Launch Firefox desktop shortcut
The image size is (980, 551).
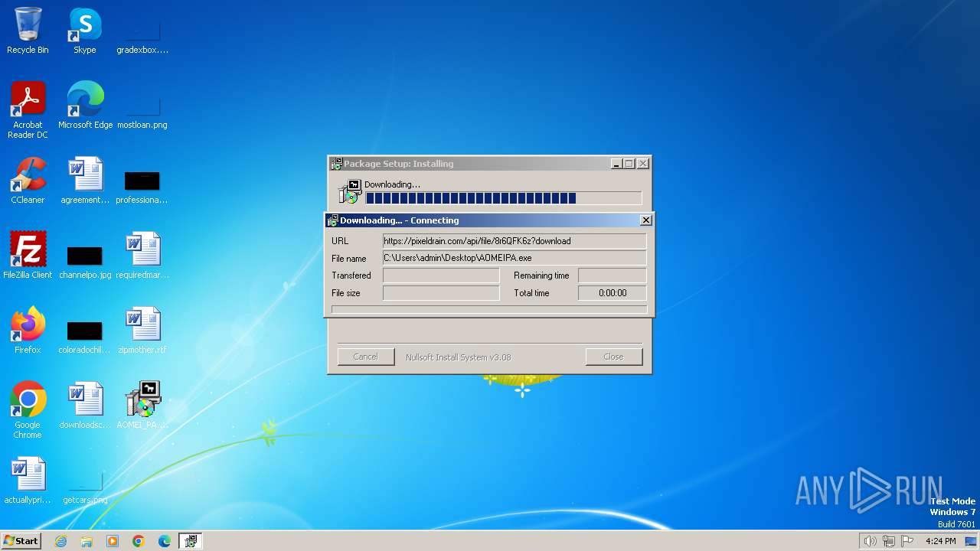tap(28, 331)
